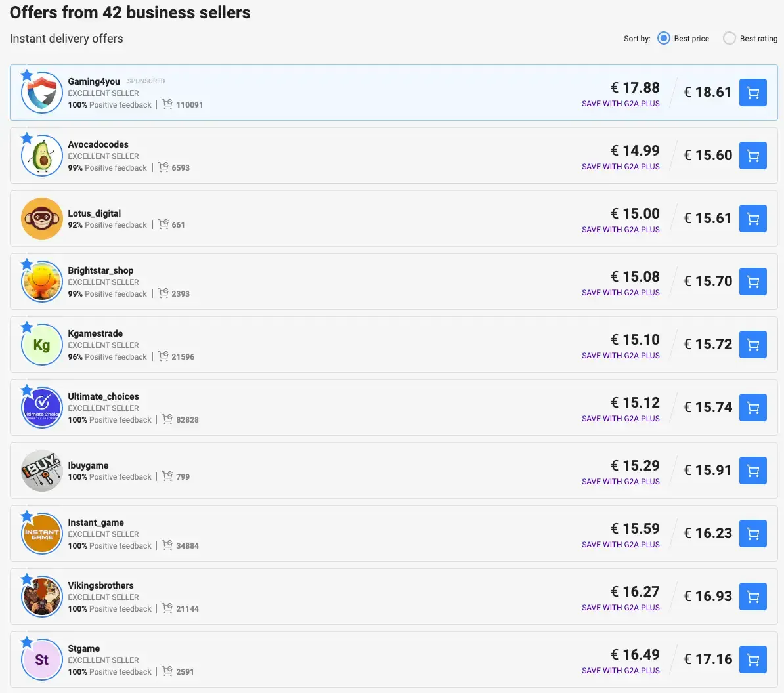Open Brightstar_shop seller avatar
784x693 pixels.
[41, 282]
